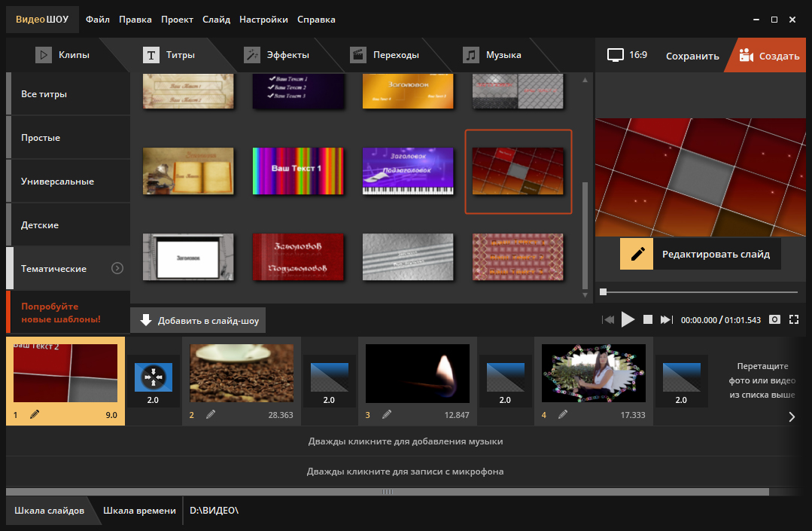Image resolution: width=812 pixels, height=531 pixels.
Task: Open the transition after slide 4
Action: pos(682,377)
